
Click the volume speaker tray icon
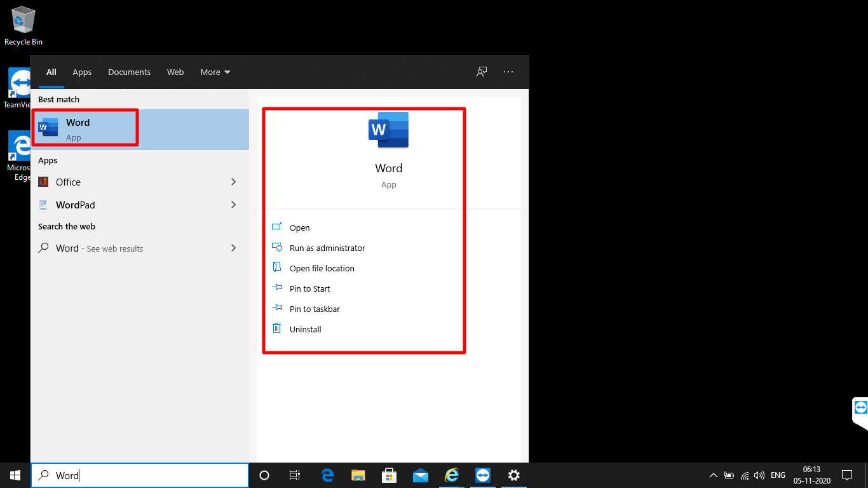(759, 475)
